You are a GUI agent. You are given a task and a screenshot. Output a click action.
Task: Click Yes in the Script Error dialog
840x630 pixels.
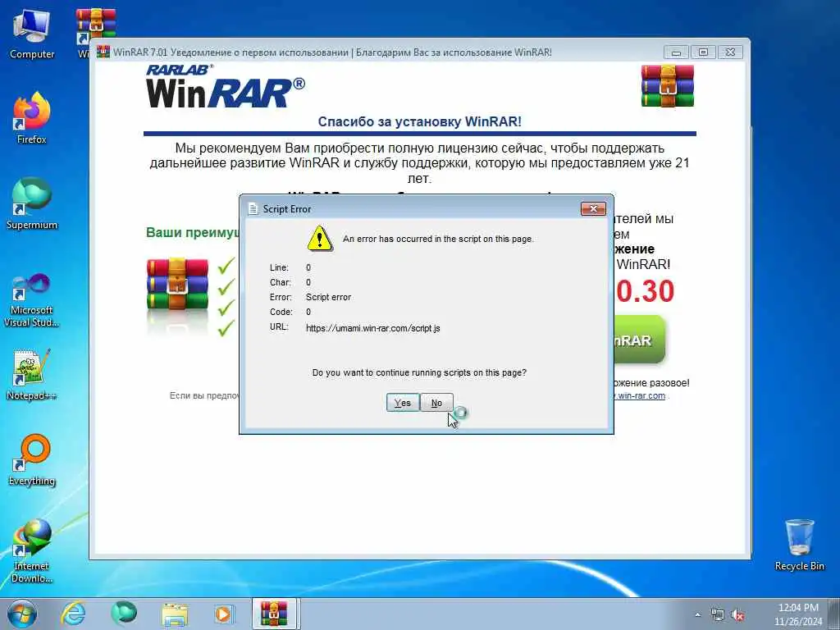pos(402,403)
